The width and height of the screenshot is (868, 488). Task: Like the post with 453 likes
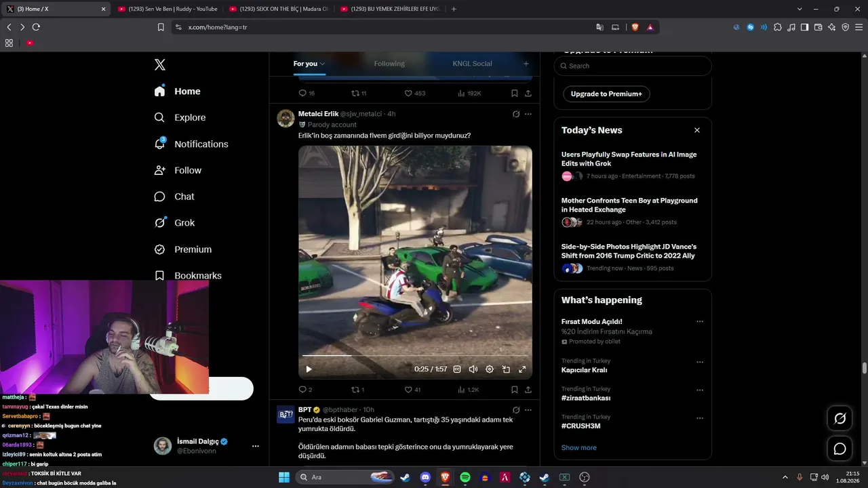point(415,94)
